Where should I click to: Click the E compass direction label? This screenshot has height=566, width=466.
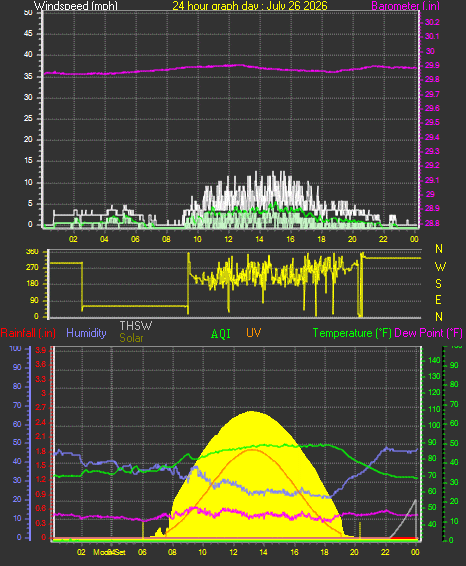point(439,300)
